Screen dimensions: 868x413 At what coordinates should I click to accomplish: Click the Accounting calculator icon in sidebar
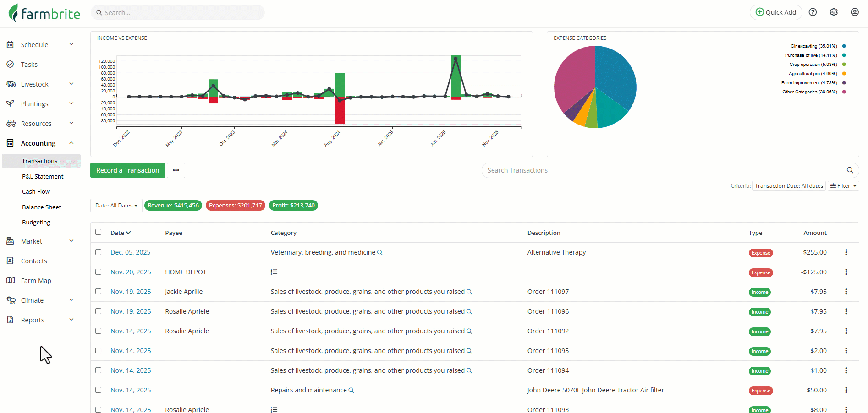pyautogui.click(x=10, y=143)
